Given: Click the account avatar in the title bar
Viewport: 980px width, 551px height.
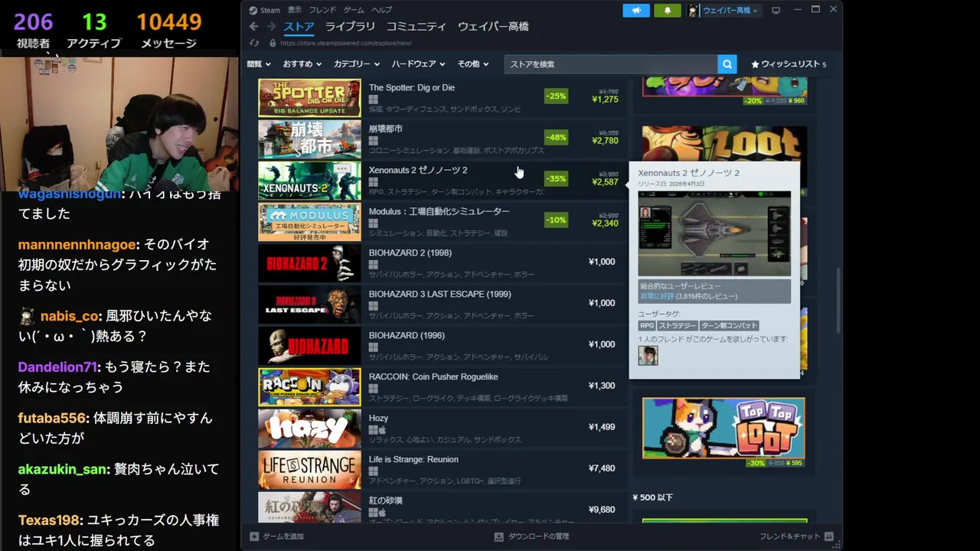Looking at the screenshot, I should (693, 11).
